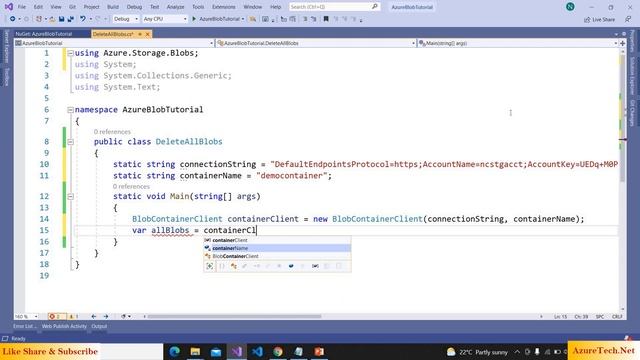Click the 0 references link above Main
The width and height of the screenshot is (640, 360).
pos(131,187)
